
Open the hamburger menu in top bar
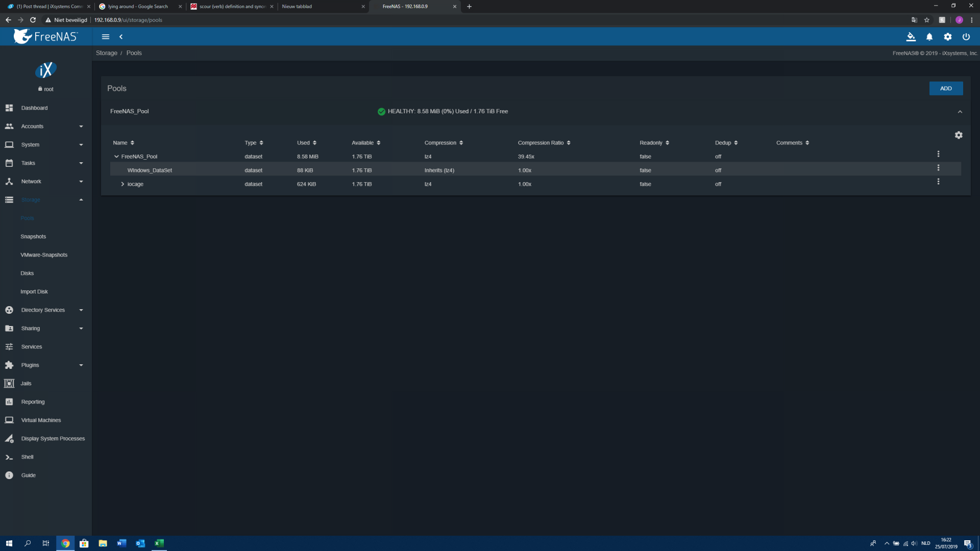tap(106, 37)
